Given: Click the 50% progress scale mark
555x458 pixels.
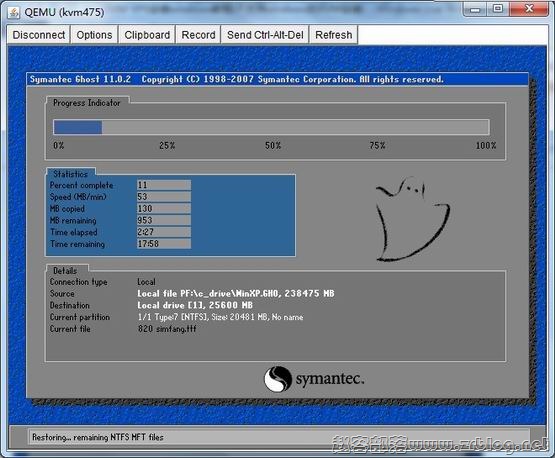Looking at the screenshot, I should (273, 145).
